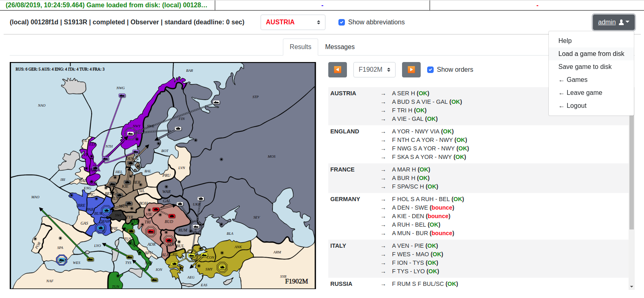Uncheck the Show abbreviations checkbox

point(342,22)
